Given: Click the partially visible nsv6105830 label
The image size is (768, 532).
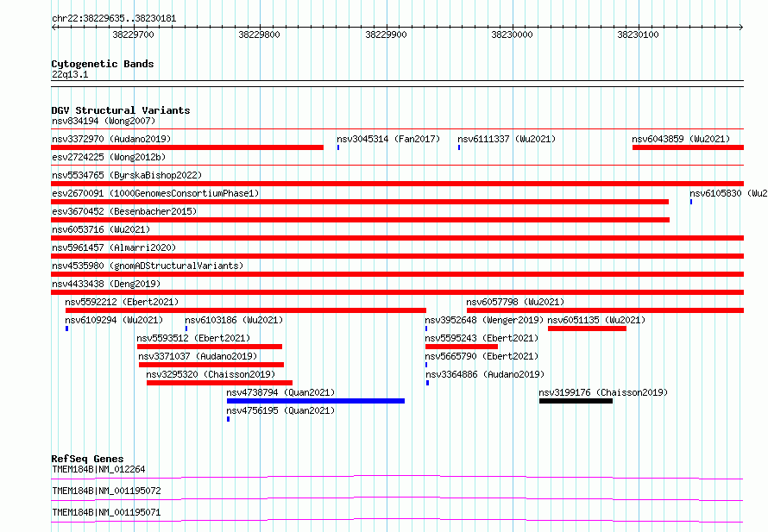Looking at the screenshot, I should coord(728,193).
